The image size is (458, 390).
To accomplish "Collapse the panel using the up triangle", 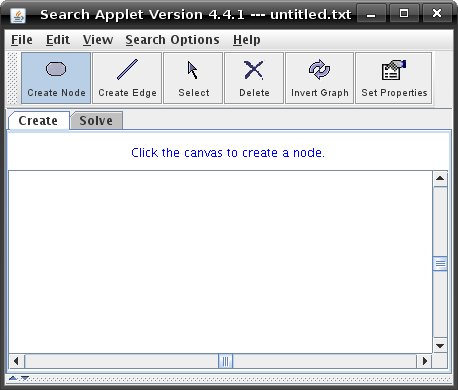I will 13,378.
